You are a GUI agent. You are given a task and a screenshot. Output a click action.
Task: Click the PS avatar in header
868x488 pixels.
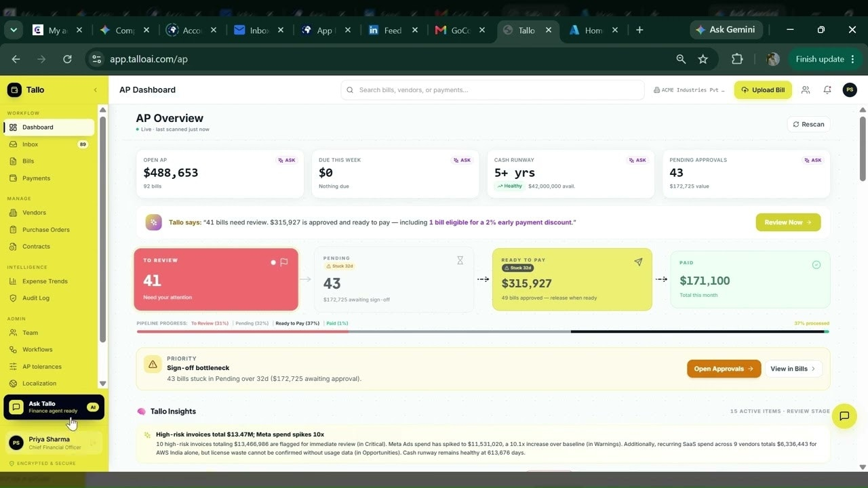[850, 90]
